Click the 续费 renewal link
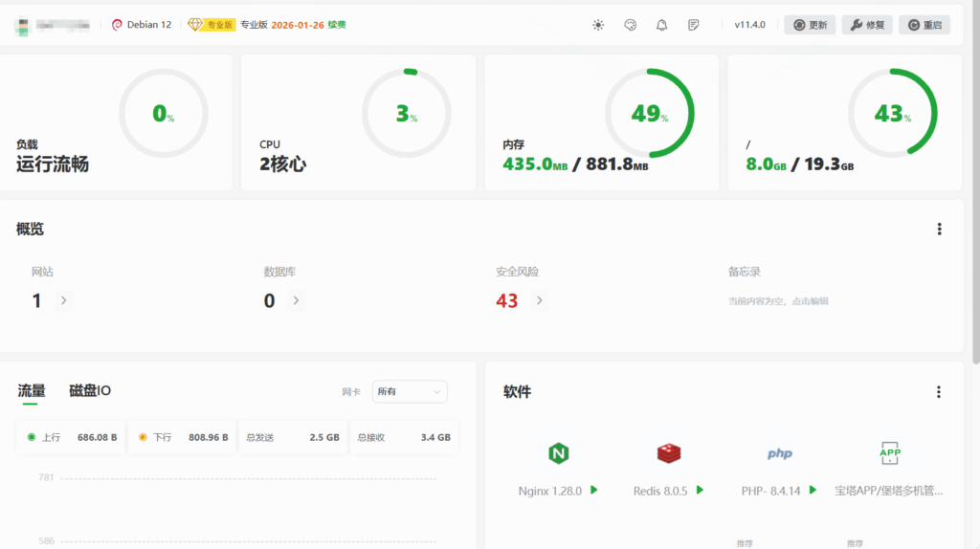 pyautogui.click(x=337, y=25)
